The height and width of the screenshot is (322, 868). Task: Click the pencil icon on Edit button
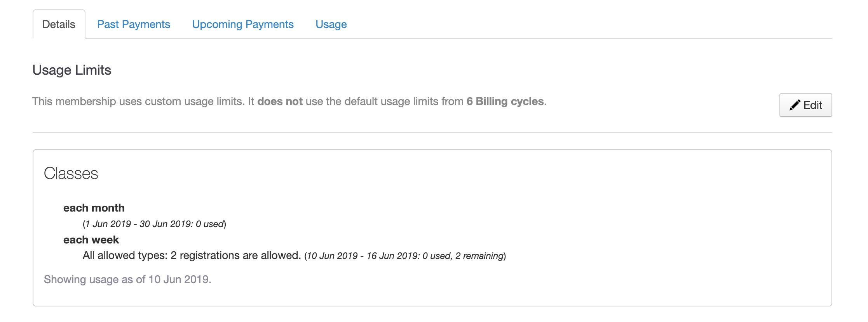795,105
